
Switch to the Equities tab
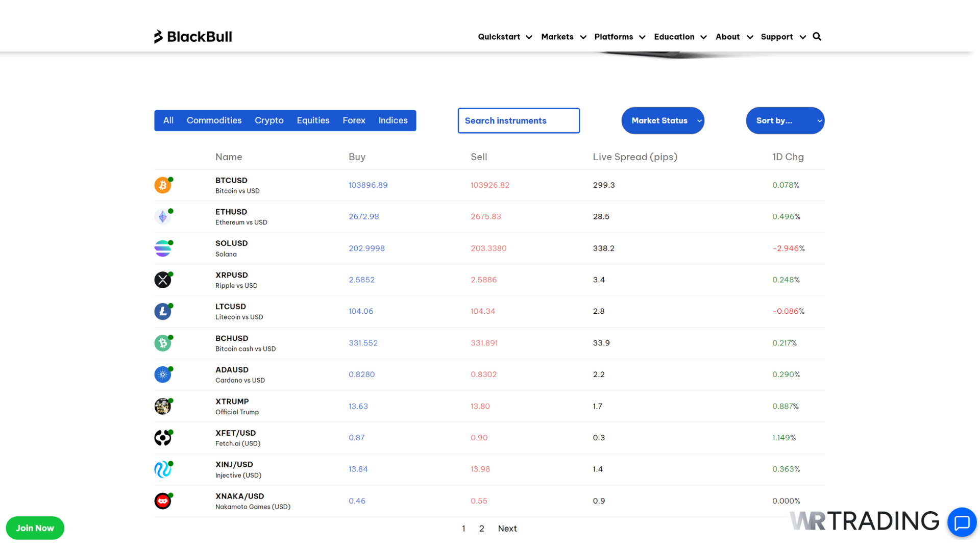(313, 120)
